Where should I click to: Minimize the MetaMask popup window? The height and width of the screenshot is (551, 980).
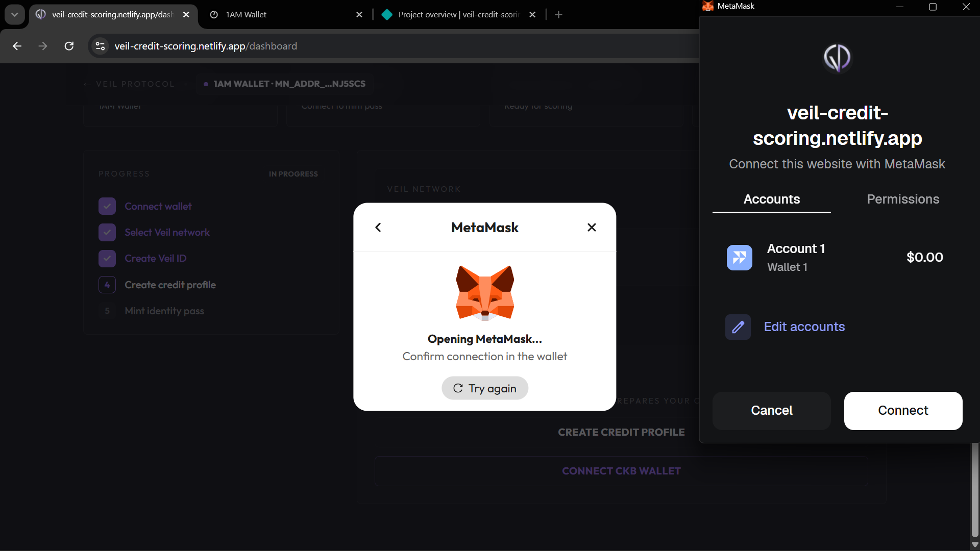click(900, 7)
